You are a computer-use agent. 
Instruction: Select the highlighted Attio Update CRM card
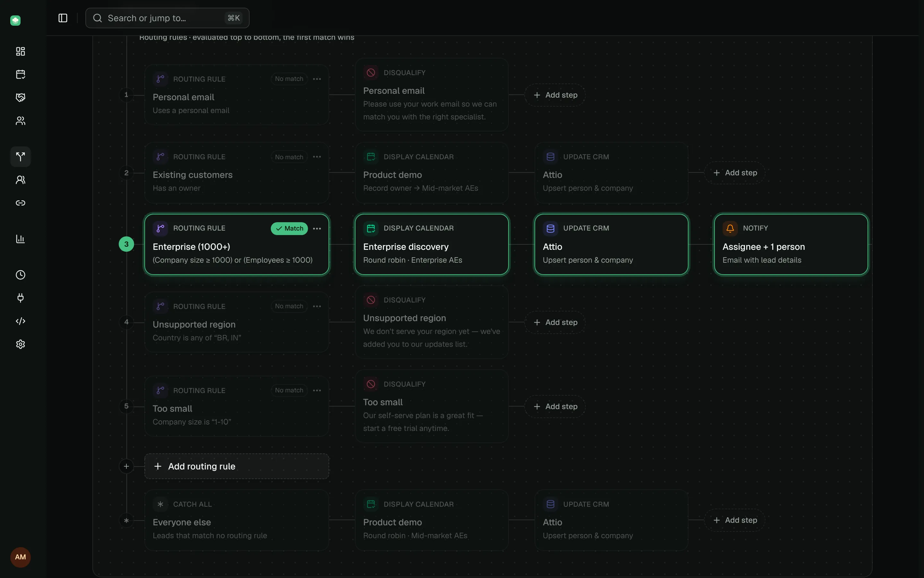point(611,244)
